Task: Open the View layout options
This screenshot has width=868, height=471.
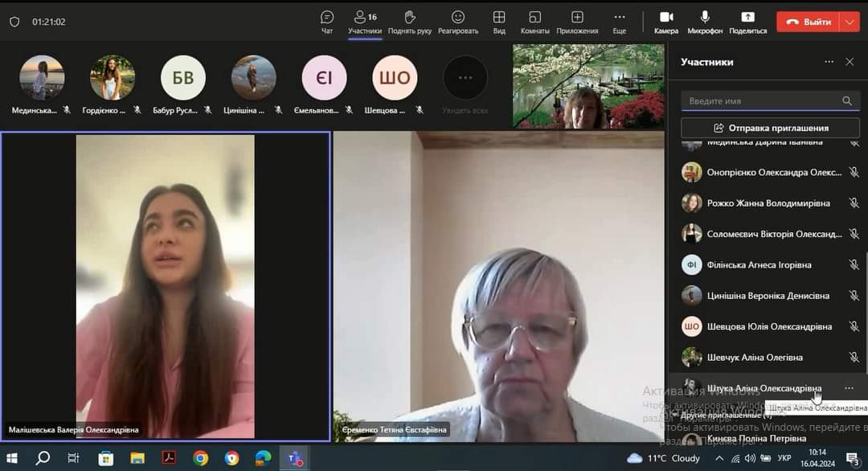Action: (499, 23)
